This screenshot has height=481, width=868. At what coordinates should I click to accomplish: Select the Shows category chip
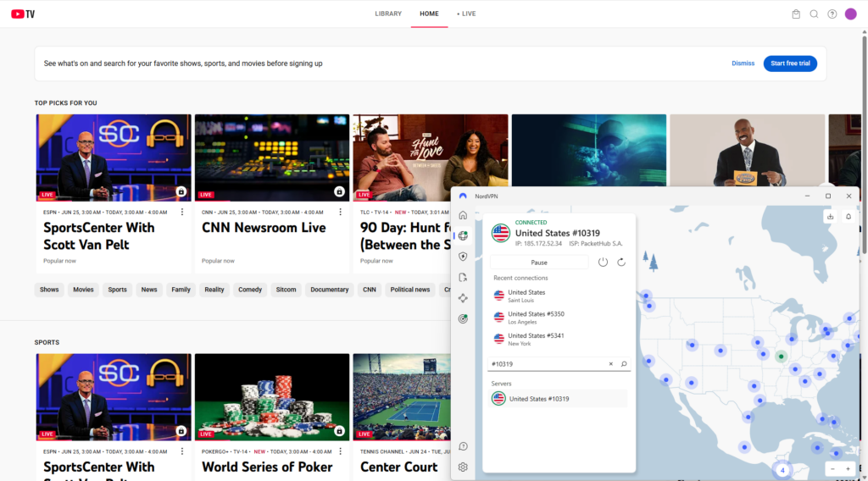coord(48,290)
